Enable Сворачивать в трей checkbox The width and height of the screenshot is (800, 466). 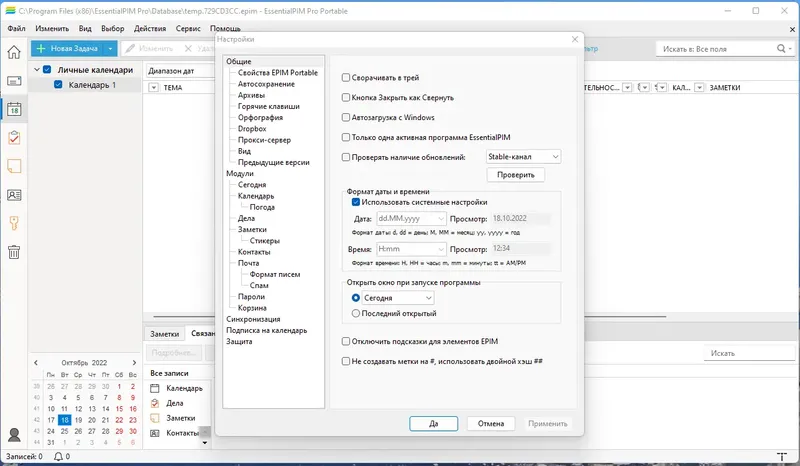346,78
